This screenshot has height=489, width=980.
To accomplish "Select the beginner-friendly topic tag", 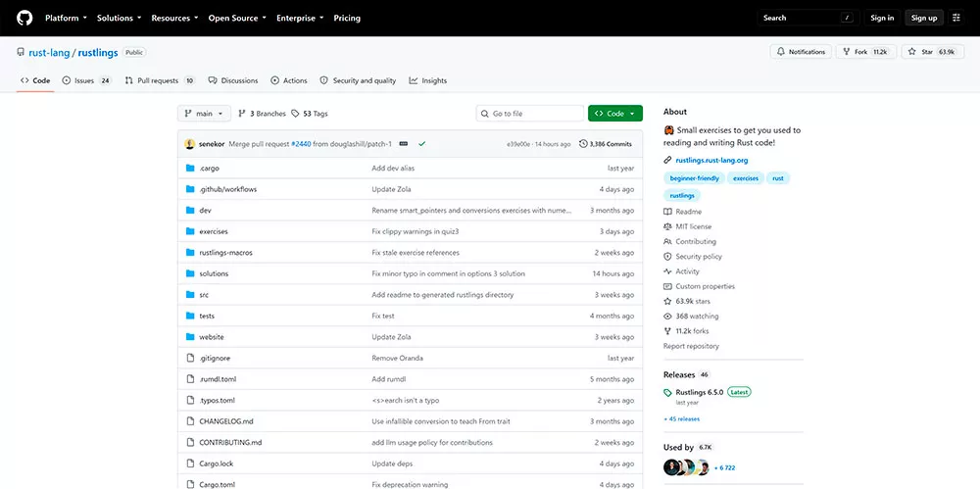I will pos(695,178).
